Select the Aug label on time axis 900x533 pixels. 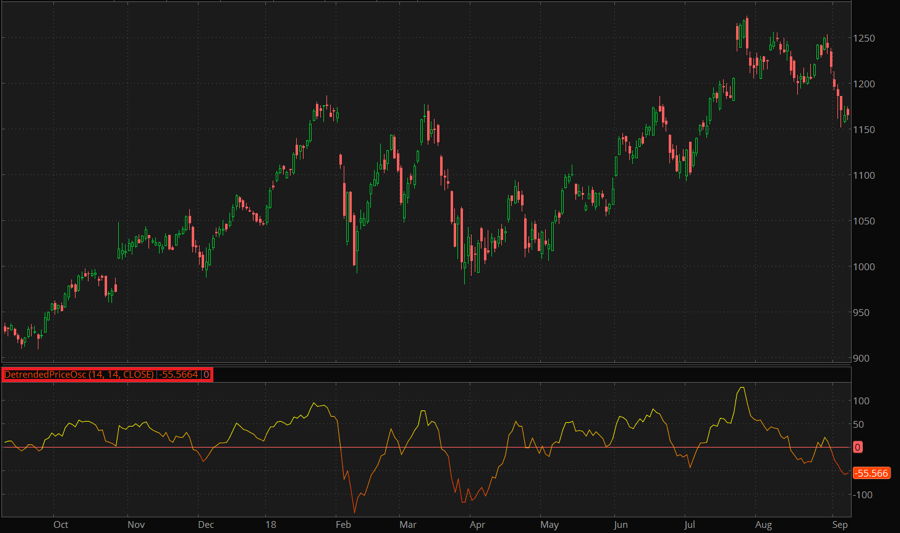[764, 523]
